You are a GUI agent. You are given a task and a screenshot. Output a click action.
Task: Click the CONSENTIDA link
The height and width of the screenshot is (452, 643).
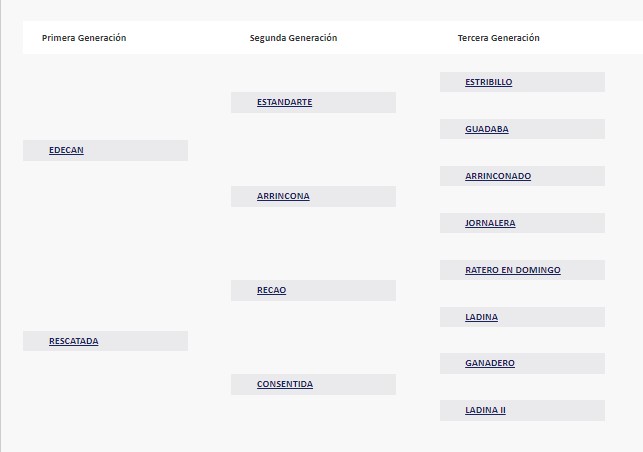285,384
